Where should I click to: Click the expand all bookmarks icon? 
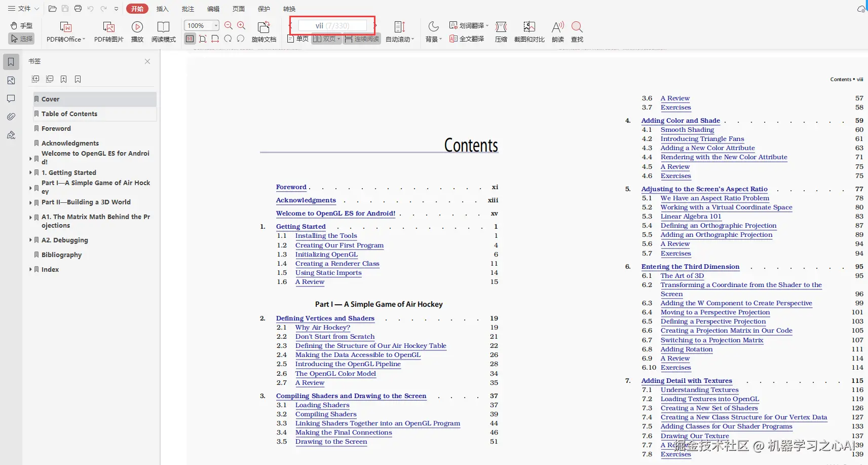coord(35,79)
